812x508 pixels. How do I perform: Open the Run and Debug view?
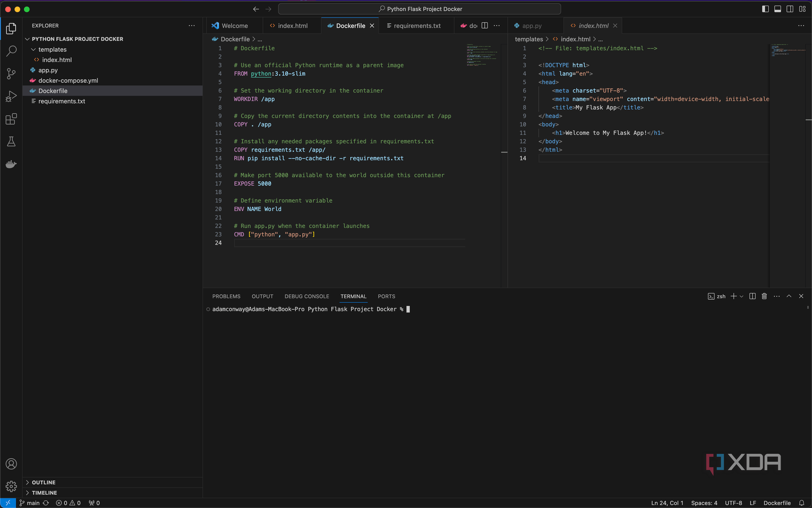(x=11, y=96)
